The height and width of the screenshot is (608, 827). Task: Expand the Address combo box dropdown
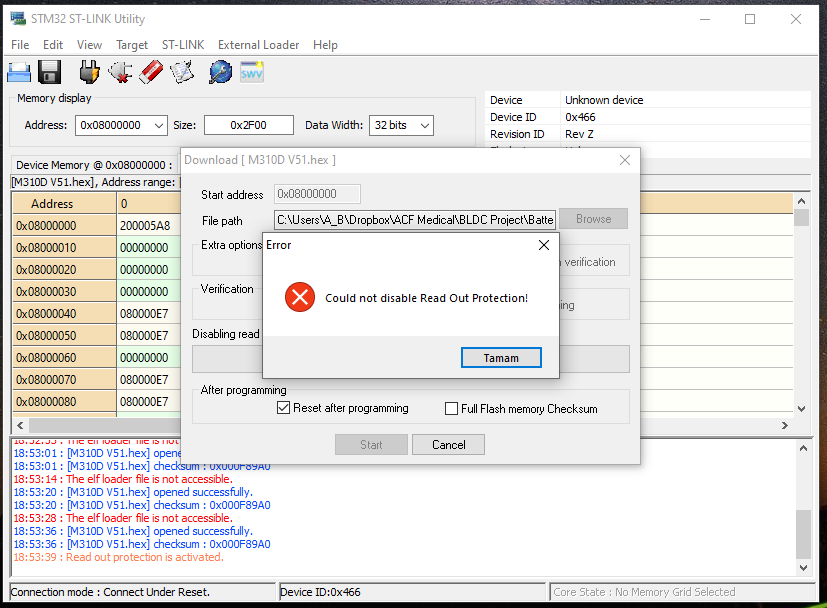[x=159, y=126]
